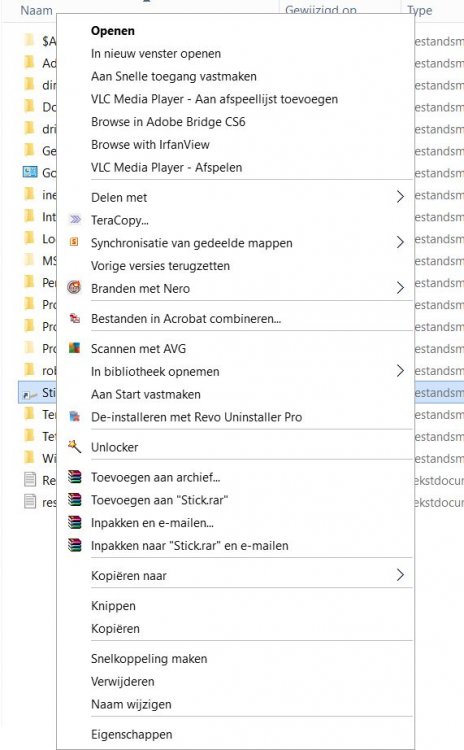The height and width of the screenshot is (750, 464).
Task: Choose Naam wijzigen
Action: (131, 705)
